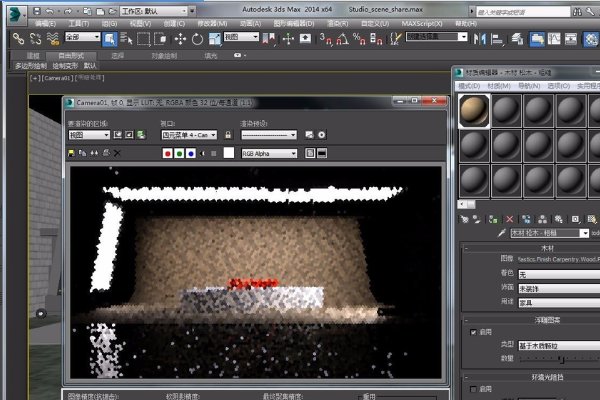This screenshot has width=600, height=400.
Task: Adjust the 数量 slider under 浮雕图案
Action: click(x=561, y=359)
